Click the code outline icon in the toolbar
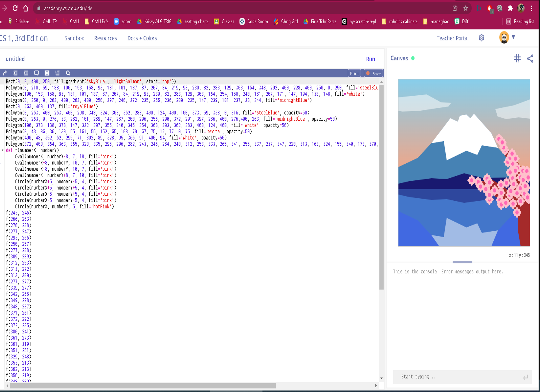The height and width of the screenshot is (392, 540). tap(47, 73)
